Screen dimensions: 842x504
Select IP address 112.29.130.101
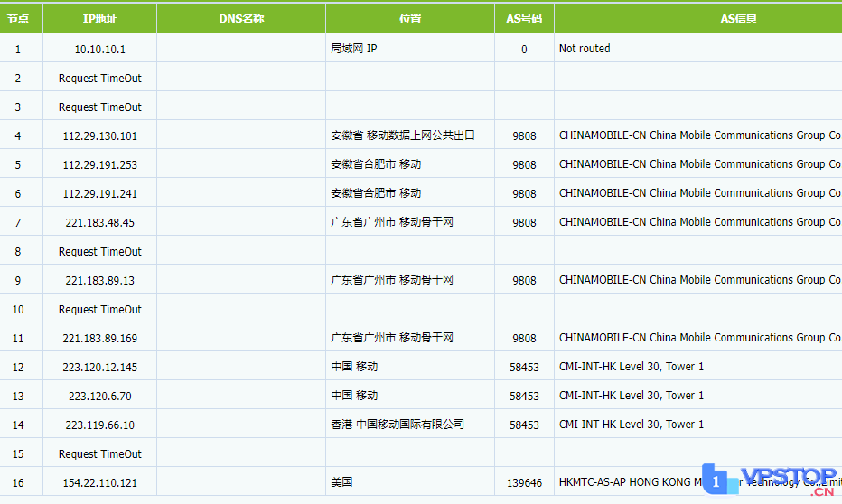[100, 136]
